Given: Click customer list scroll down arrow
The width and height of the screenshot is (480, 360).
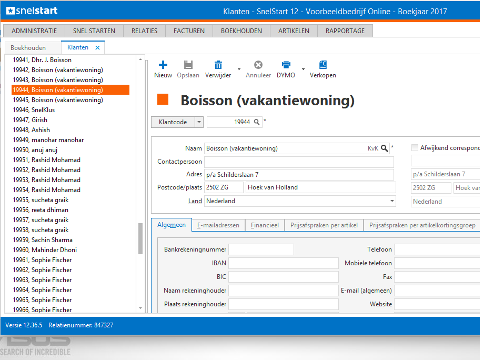Looking at the screenshot, I should (140, 308).
